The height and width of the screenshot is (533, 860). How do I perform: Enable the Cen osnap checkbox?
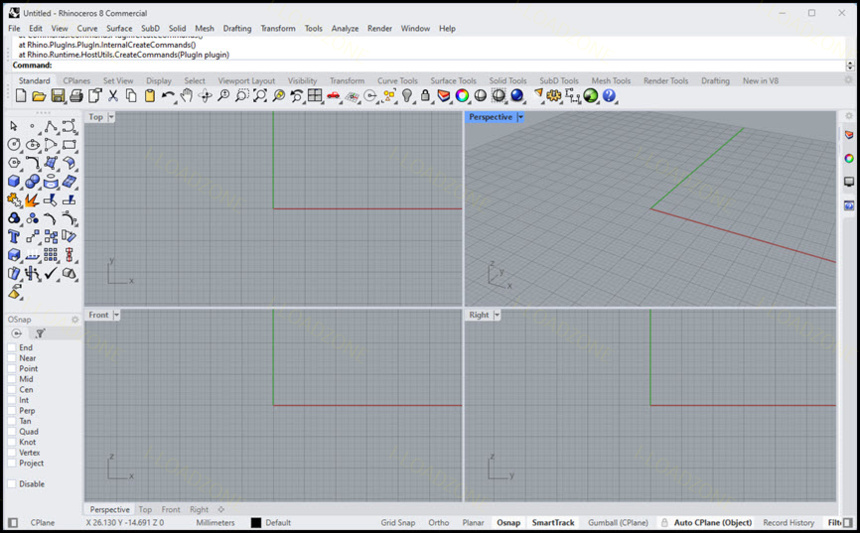point(12,389)
